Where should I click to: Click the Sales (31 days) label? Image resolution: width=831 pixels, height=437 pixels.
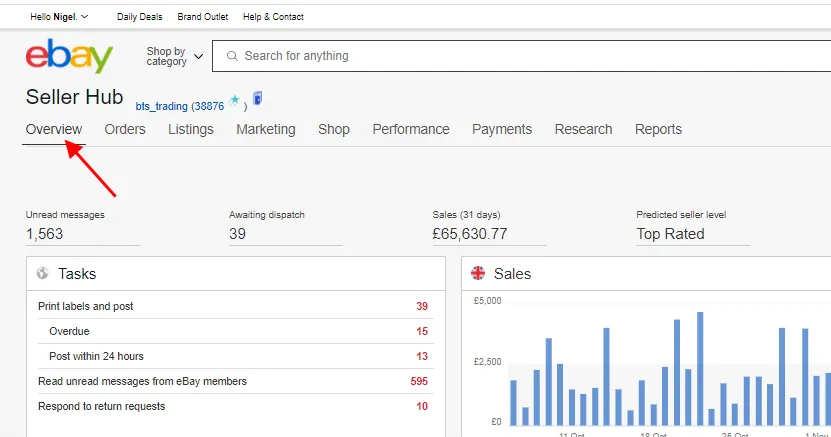coord(466,215)
